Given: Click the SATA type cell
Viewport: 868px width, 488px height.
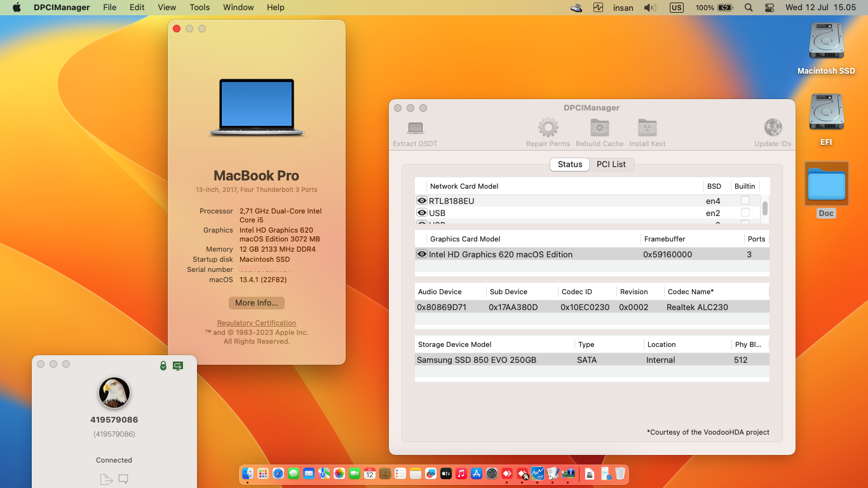Looking at the screenshot, I should point(587,360).
